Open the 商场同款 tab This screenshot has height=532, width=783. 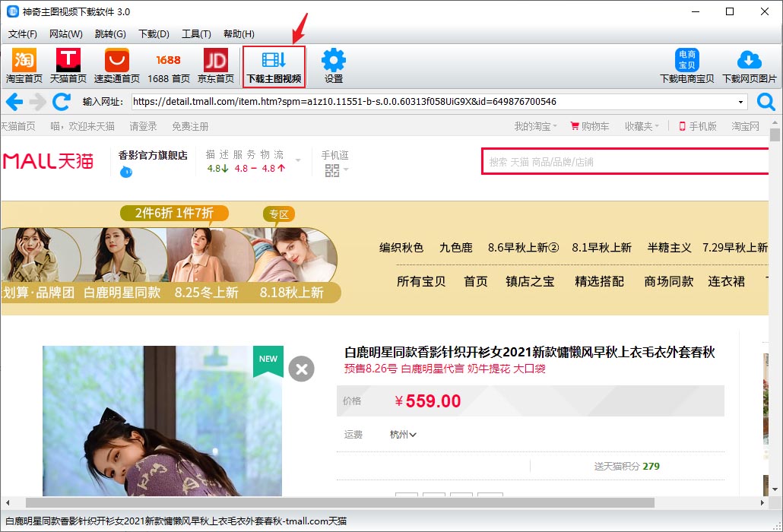click(x=669, y=281)
